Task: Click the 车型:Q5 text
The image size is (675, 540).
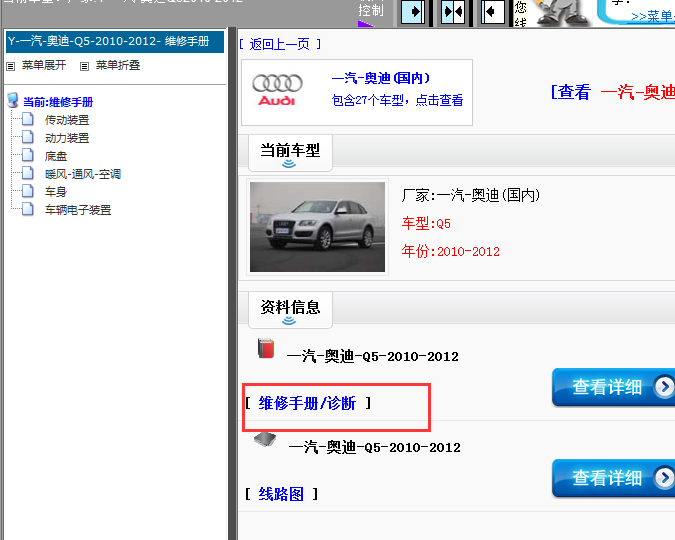Action: click(x=426, y=223)
